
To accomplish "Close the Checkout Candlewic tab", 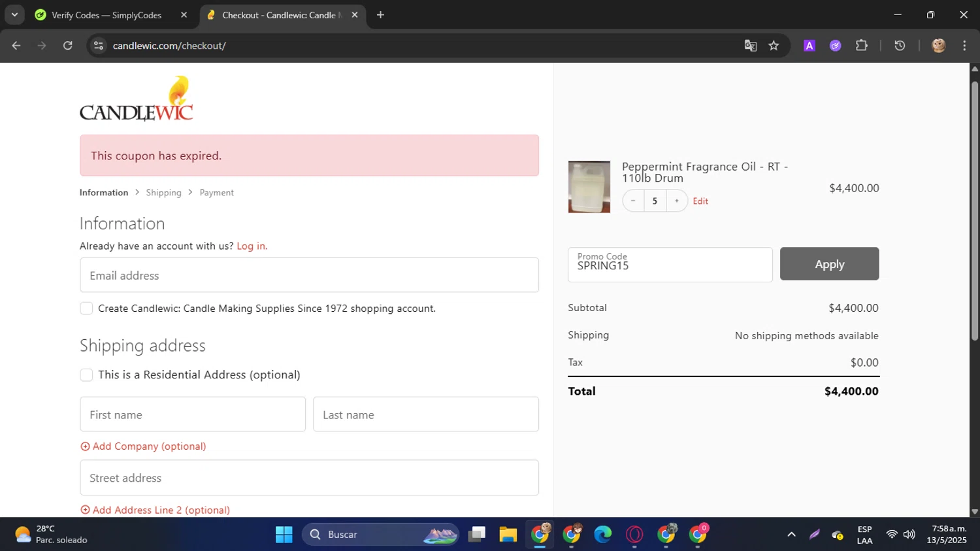I will [355, 15].
